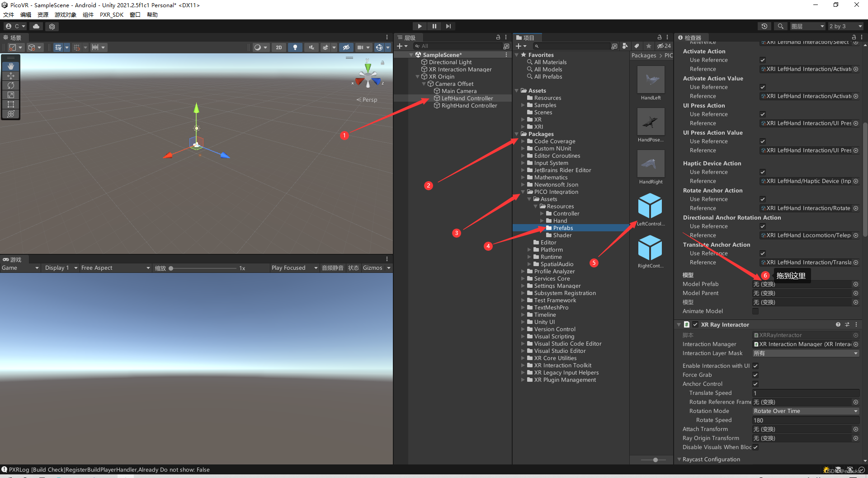This screenshot has width=868, height=478.
Task: Toggle the 音频静音 mute audio button
Action: [x=332, y=268]
